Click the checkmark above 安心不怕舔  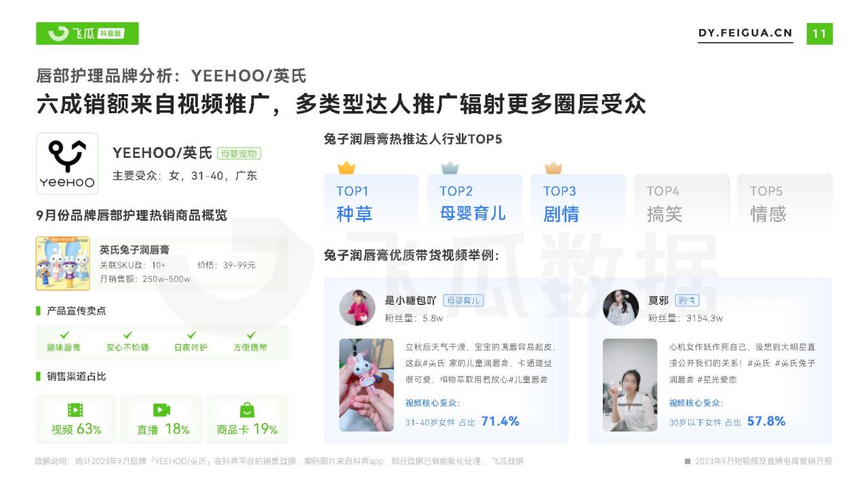click(x=127, y=335)
